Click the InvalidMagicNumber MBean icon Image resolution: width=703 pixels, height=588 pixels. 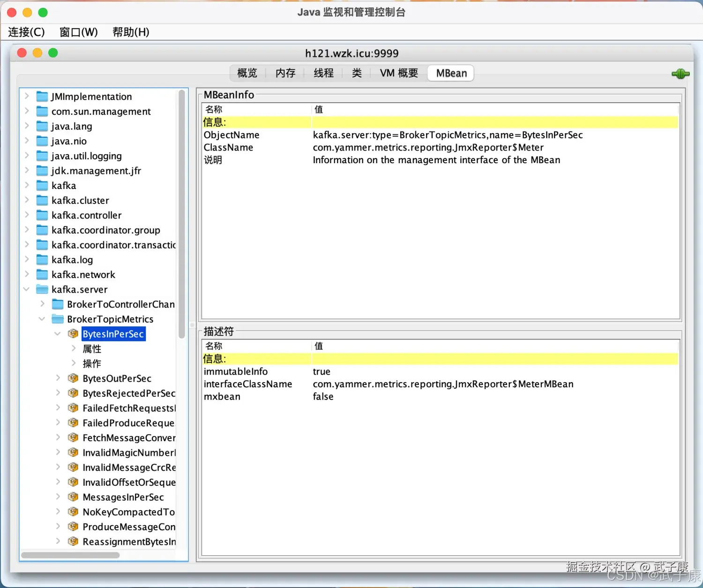pos(73,452)
